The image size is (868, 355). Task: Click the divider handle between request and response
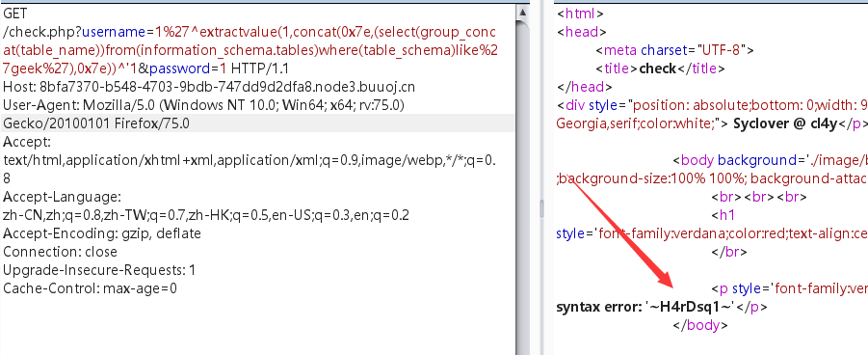tap(542, 208)
